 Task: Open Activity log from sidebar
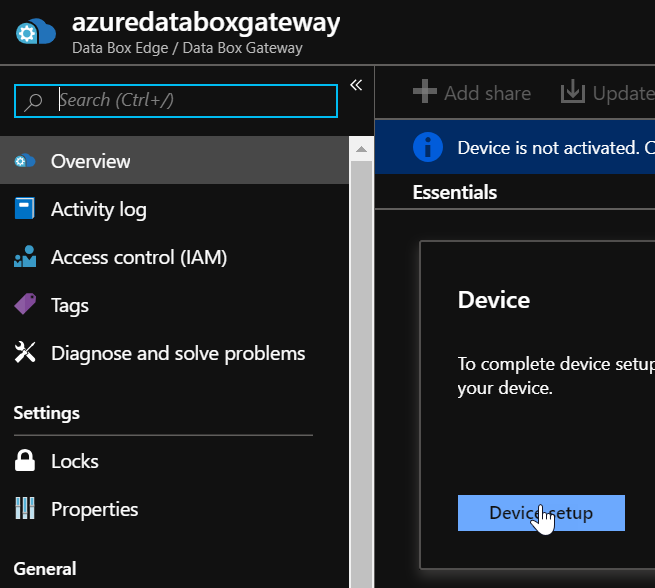click(x=98, y=209)
